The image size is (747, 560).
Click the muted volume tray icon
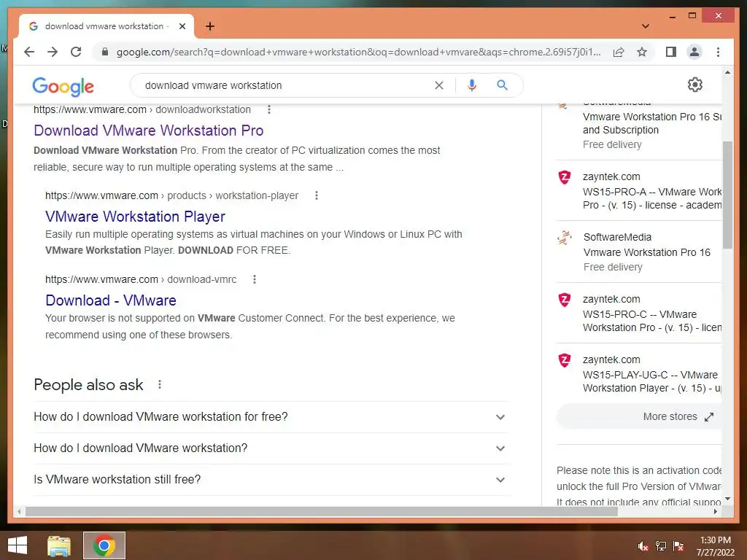643,546
